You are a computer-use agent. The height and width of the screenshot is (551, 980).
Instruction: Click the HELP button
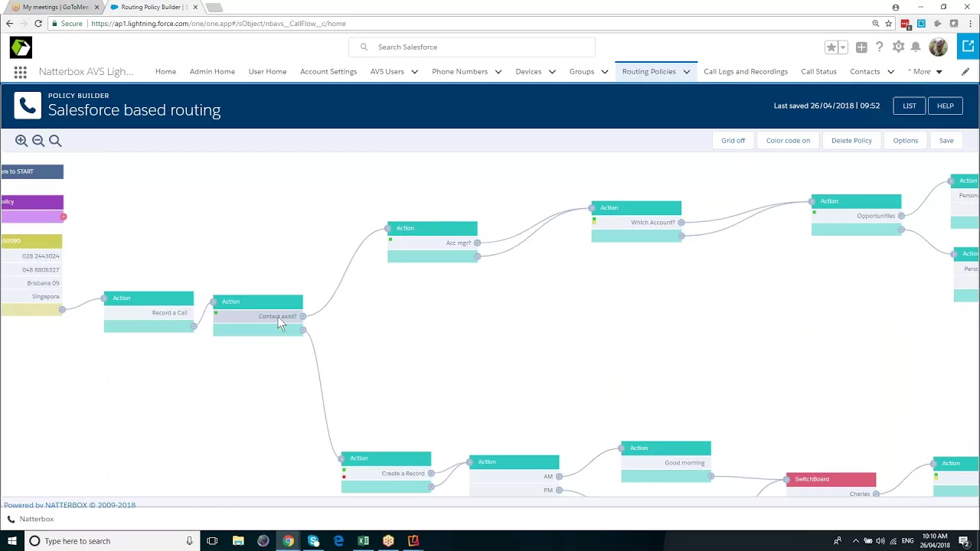(945, 106)
